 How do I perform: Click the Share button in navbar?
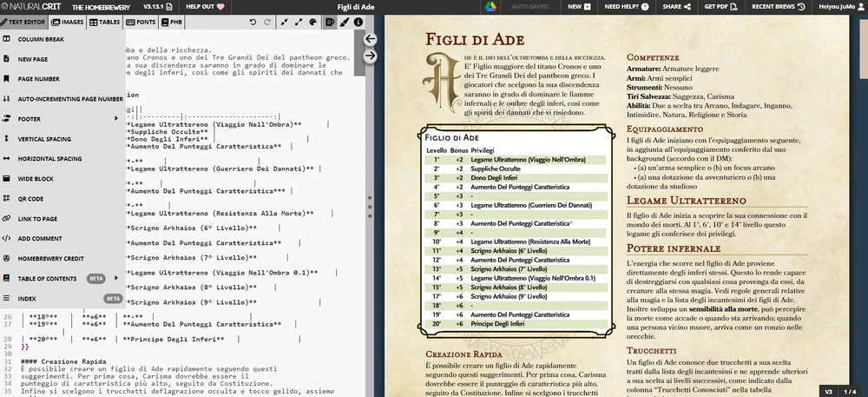[x=676, y=7]
